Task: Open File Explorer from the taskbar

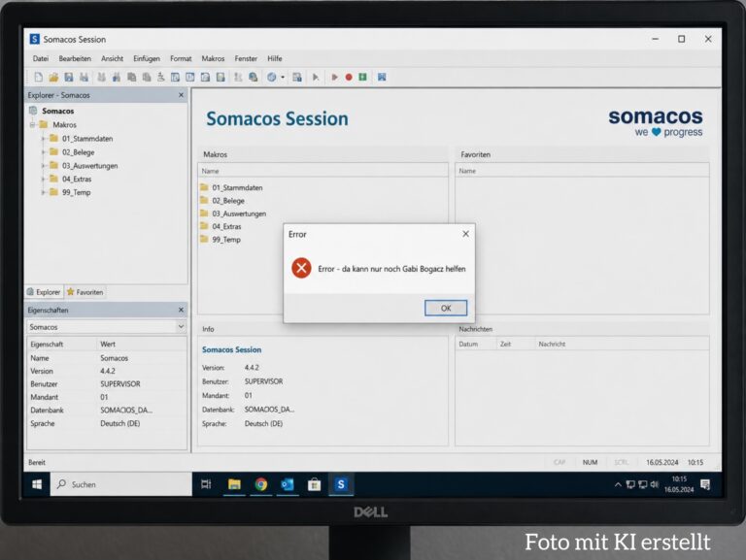Action: pyautogui.click(x=234, y=484)
